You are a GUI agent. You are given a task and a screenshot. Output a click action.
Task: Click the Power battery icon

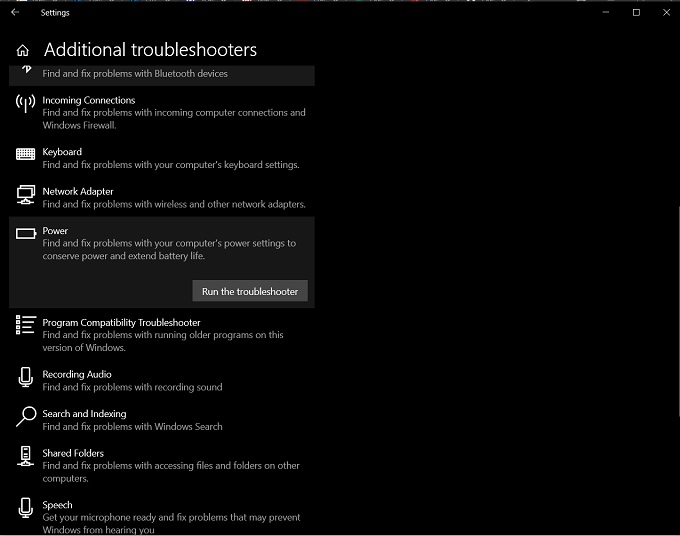26,234
